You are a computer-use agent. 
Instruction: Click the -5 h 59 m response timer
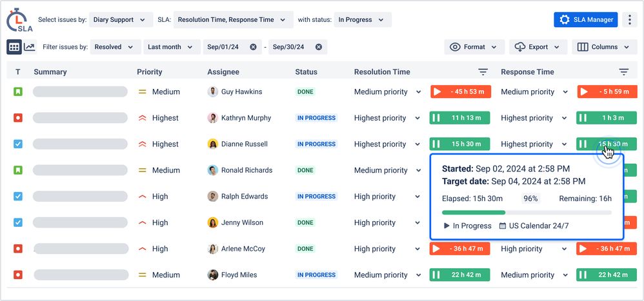point(607,92)
